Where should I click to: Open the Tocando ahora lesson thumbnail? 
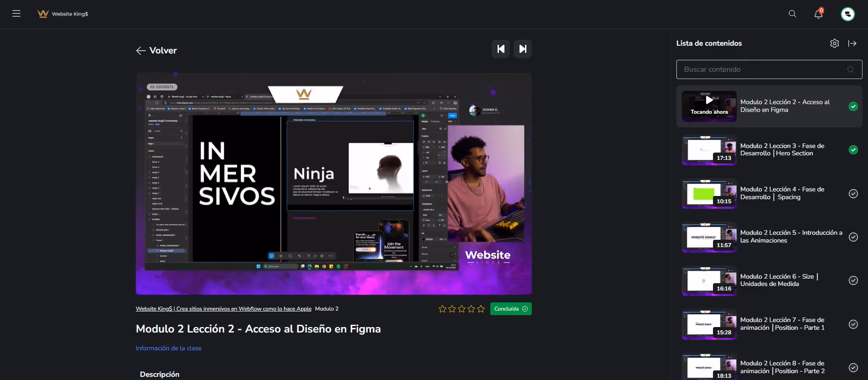pyautogui.click(x=709, y=106)
